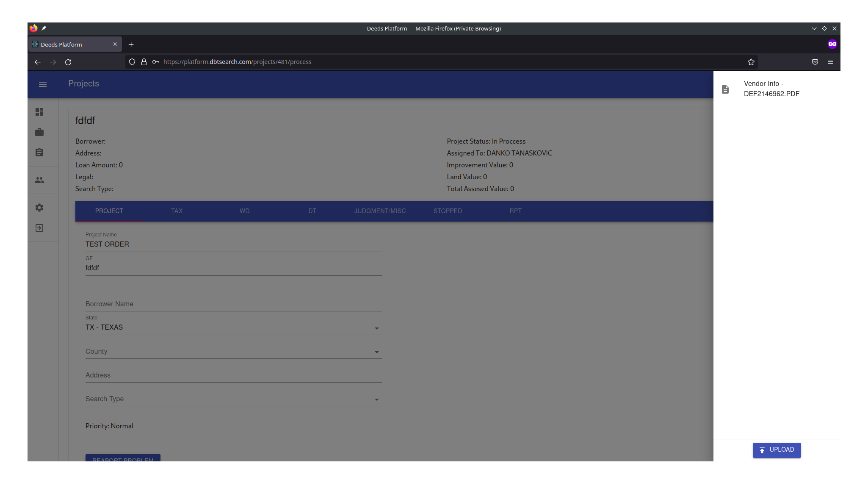The image size is (868, 494).
Task: Switch to the JUDGMENT/MISC tab
Action: pyautogui.click(x=380, y=211)
